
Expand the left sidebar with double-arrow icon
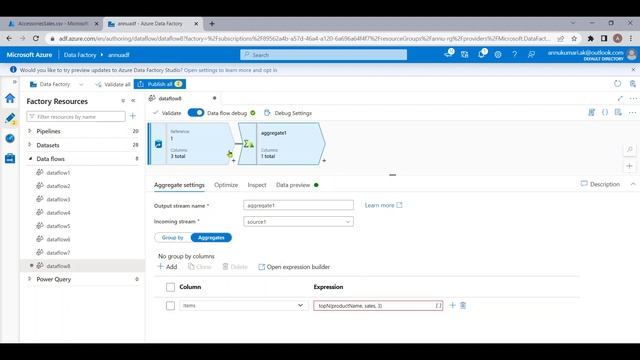pos(15,82)
